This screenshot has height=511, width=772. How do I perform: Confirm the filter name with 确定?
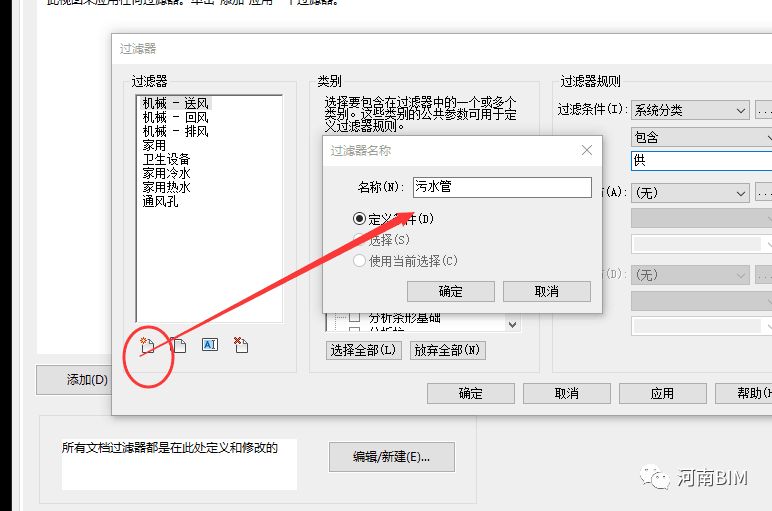(x=450, y=291)
